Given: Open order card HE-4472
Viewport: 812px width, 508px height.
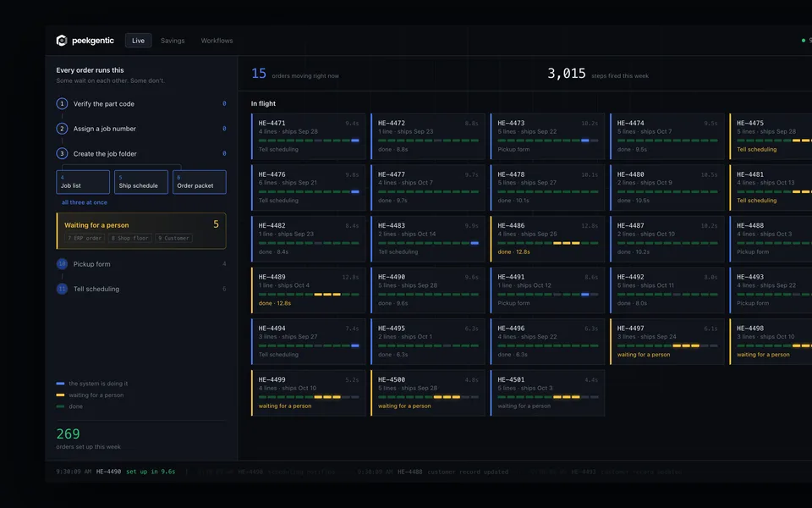Looking at the screenshot, I should 428,136.
